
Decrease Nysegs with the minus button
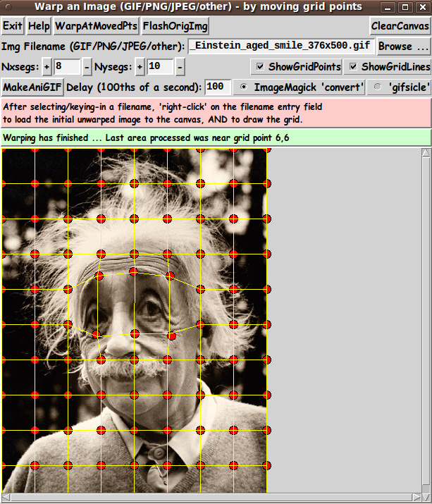click(180, 67)
